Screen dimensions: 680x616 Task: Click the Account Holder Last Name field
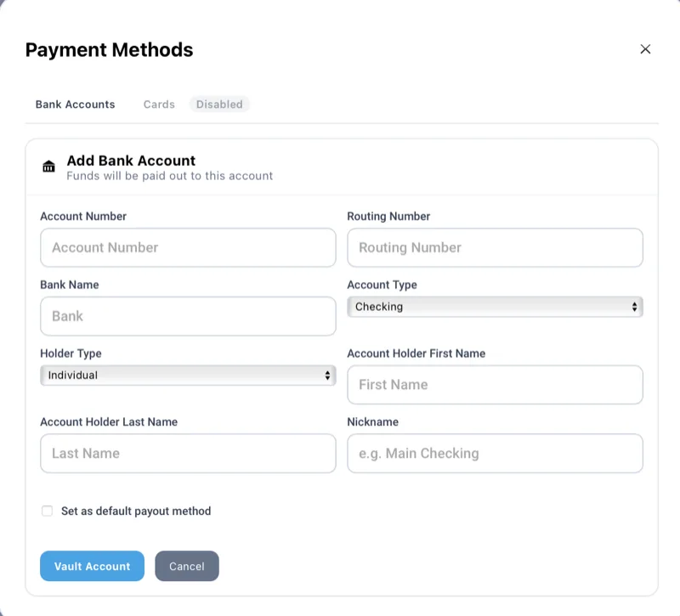point(188,454)
